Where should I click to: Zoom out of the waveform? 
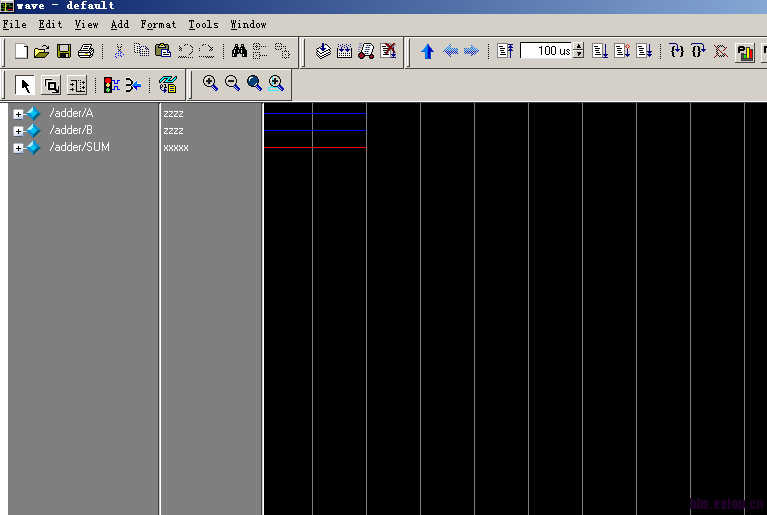pos(232,83)
